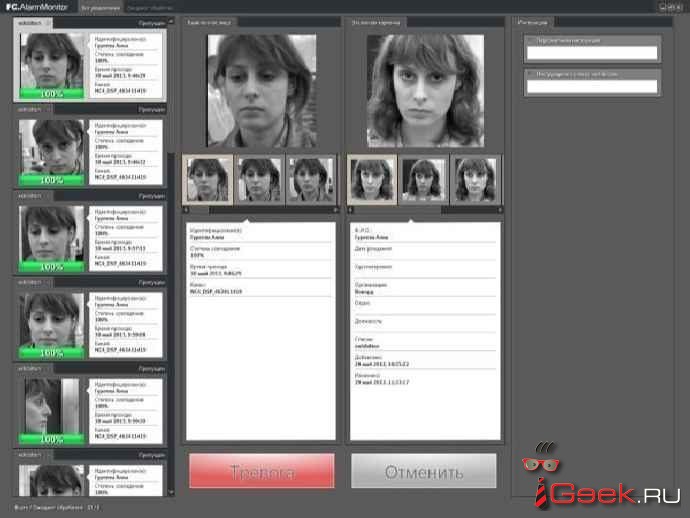Viewport: 690px width, 518px height.
Task: Click the red Тревога alarm button
Action: point(262,471)
